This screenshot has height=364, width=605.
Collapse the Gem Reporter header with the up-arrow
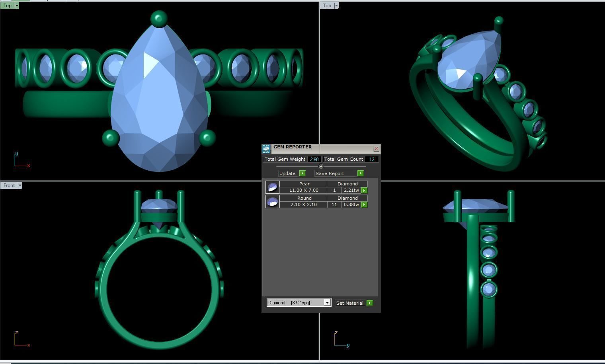coord(321,166)
